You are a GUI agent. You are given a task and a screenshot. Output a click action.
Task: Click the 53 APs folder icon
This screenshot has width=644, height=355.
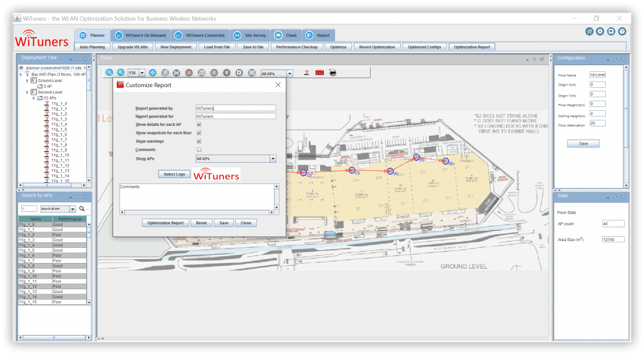[x=40, y=98]
